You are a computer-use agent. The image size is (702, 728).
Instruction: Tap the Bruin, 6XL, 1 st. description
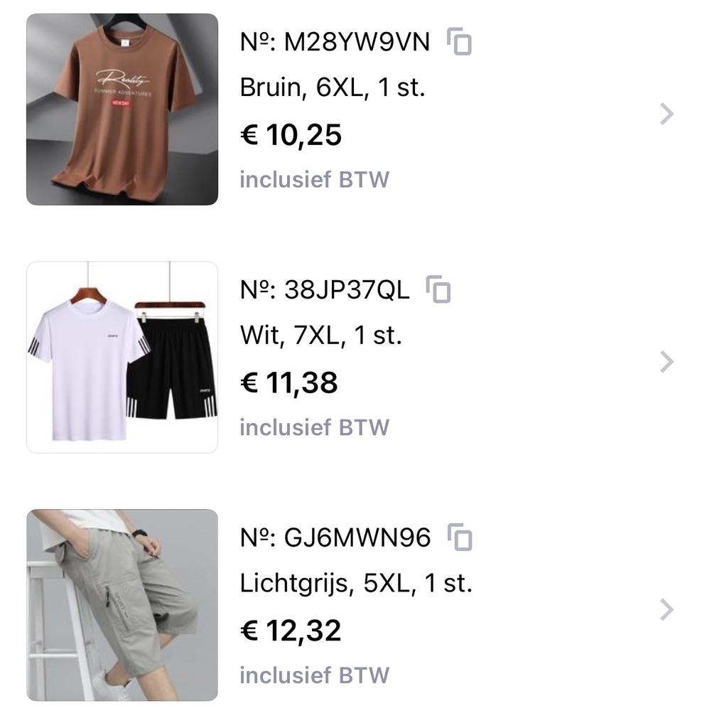coord(333,87)
